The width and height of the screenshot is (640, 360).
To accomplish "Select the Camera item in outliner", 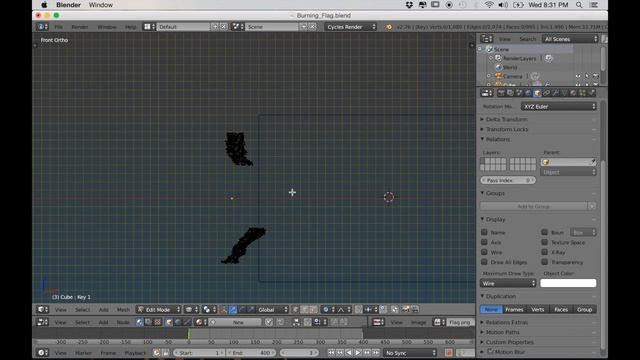I will [x=513, y=76].
